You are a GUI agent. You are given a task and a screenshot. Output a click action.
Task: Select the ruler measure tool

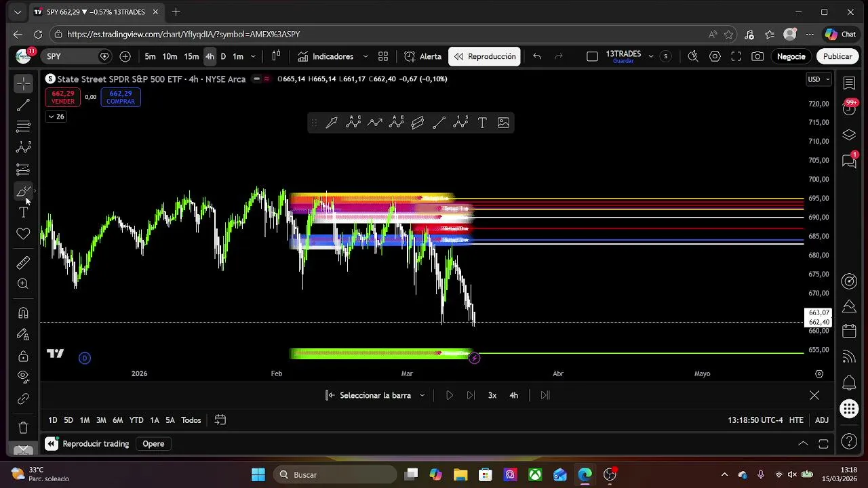click(23, 262)
